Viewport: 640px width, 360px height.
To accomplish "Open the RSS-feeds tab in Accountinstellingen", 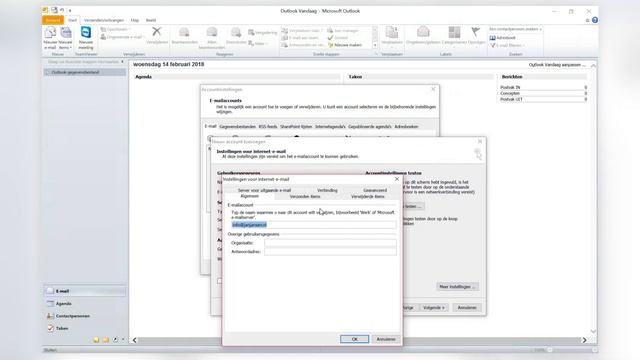I will 268,127.
